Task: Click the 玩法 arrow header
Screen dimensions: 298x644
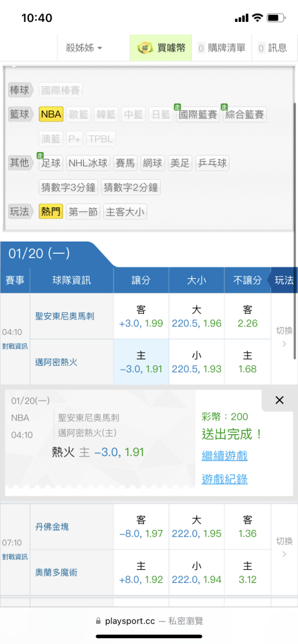Action: pos(284,280)
